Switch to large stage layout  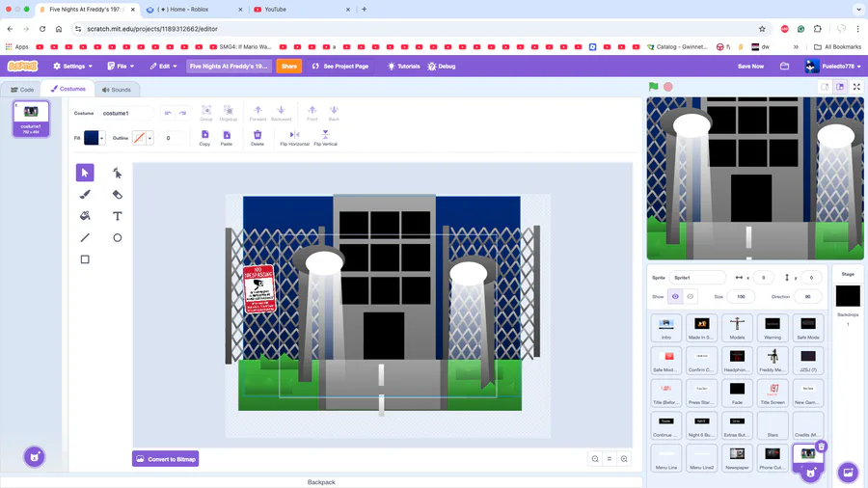click(x=840, y=86)
